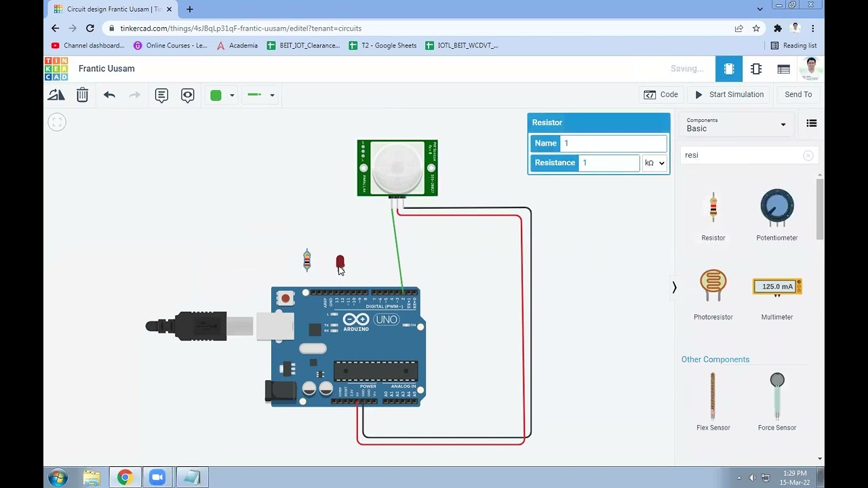Open Academia bookmark
868x488 pixels.
click(237, 45)
